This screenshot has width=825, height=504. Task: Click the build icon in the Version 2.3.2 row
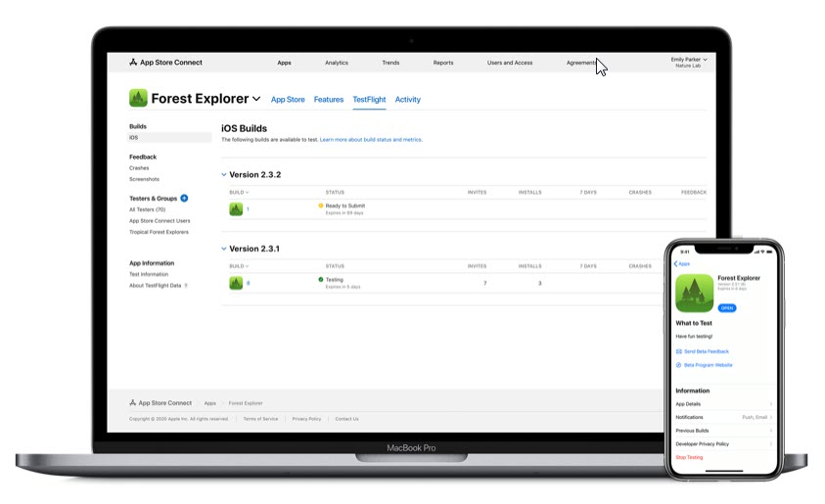tap(236, 208)
